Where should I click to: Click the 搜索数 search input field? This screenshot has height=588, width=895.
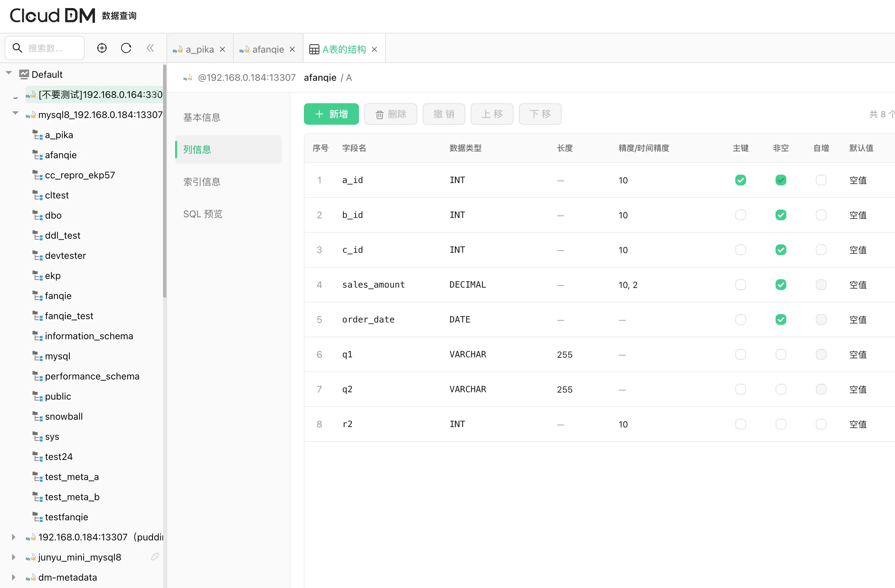click(x=45, y=48)
